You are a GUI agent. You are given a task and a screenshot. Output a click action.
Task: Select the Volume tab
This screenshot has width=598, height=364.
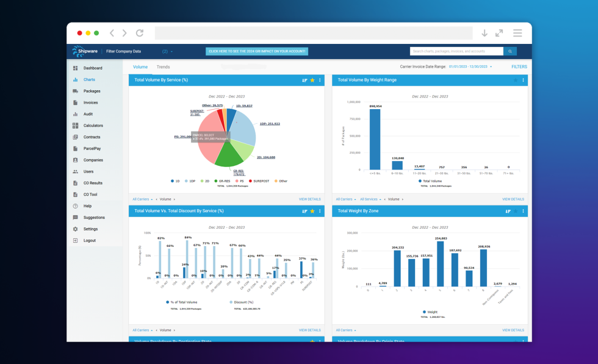tap(140, 67)
